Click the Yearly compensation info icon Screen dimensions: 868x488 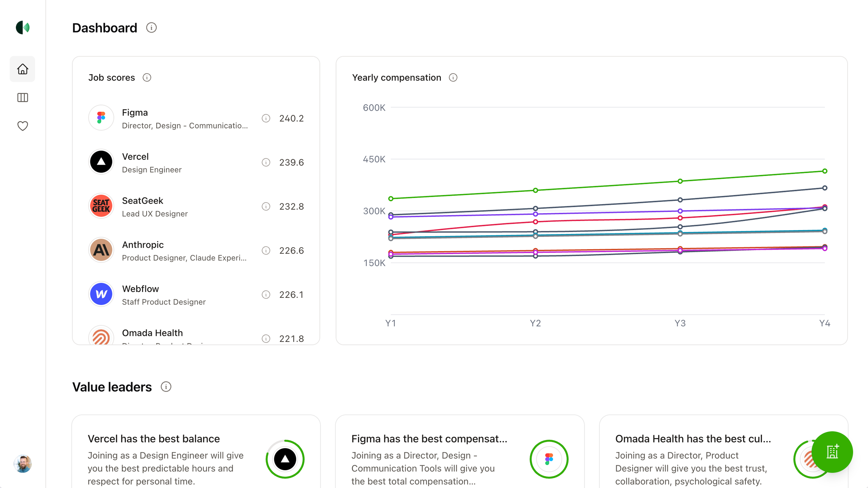pos(453,77)
